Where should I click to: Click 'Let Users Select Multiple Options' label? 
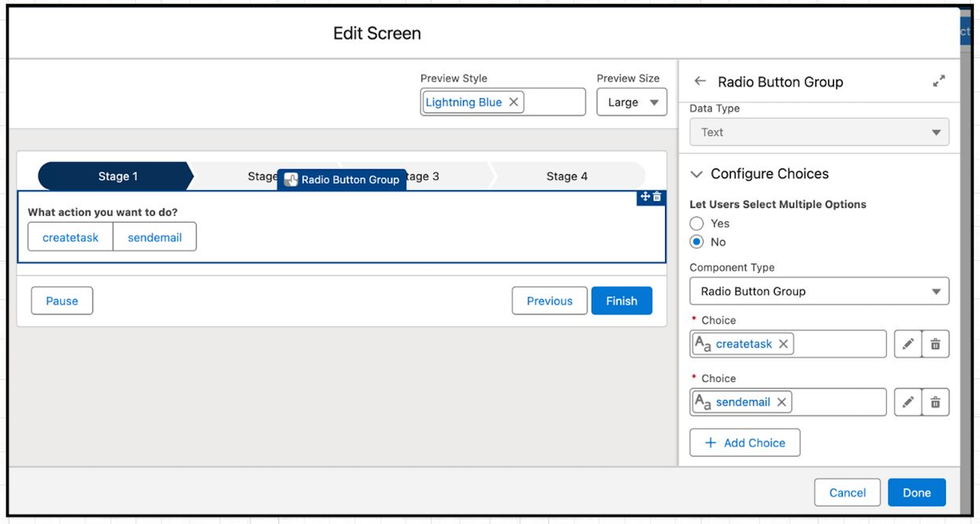(778, 204)
